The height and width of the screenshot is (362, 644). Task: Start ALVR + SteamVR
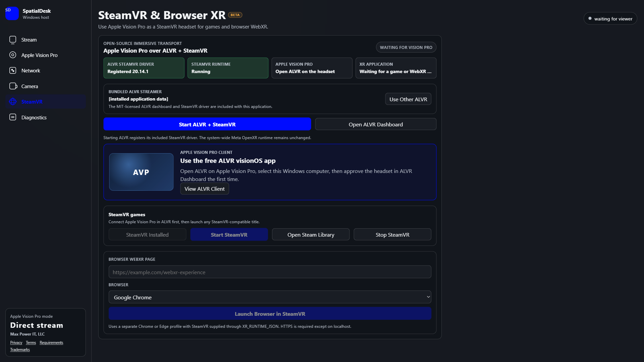click(207, 124)
